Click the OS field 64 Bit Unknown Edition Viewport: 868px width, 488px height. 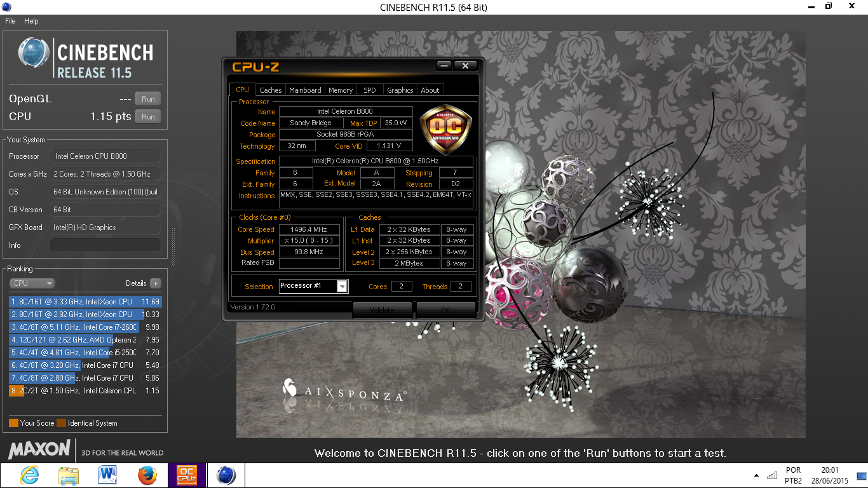coord(105,192)
